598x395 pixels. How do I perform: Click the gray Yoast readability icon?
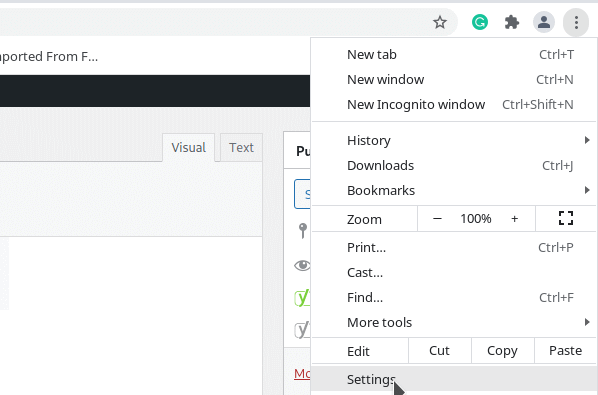tap(302, 330)
